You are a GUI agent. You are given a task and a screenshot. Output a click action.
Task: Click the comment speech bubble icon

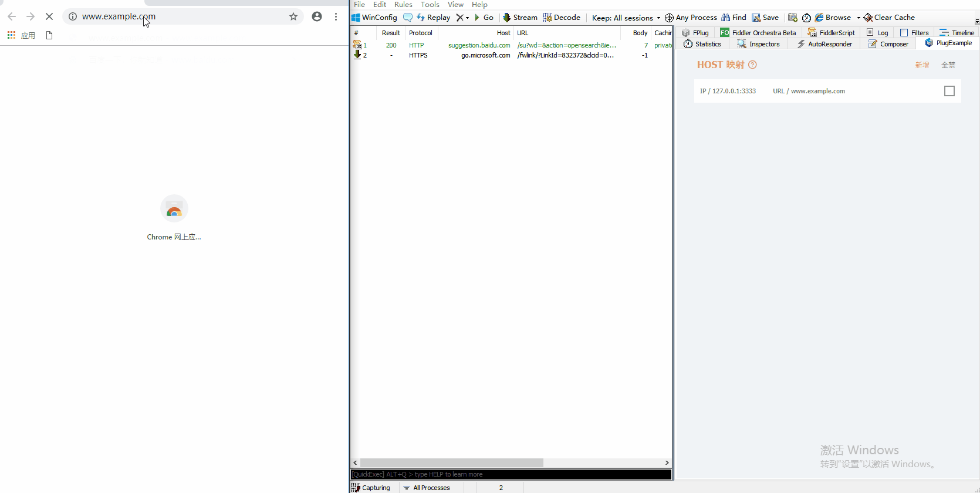(408, 18)
